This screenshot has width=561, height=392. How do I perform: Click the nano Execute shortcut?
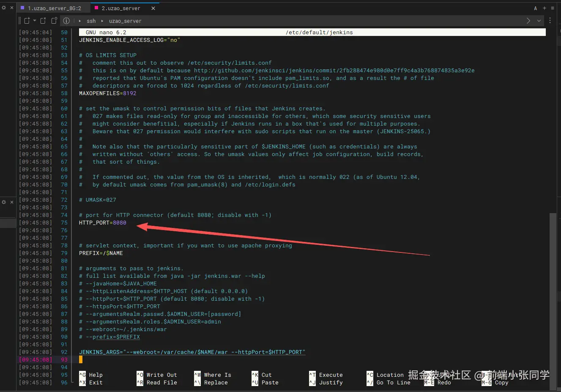tap(326, 375)
